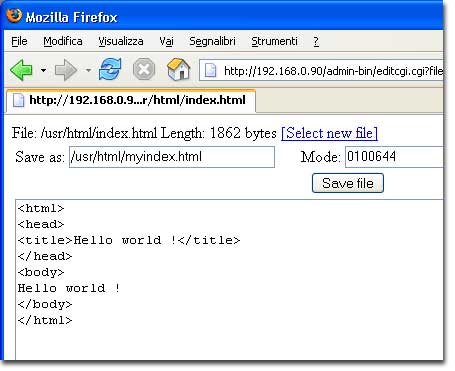The height and width of the screenshot is (371, 455).
Task: Click the </head> line in the editor
Action: 45,256
